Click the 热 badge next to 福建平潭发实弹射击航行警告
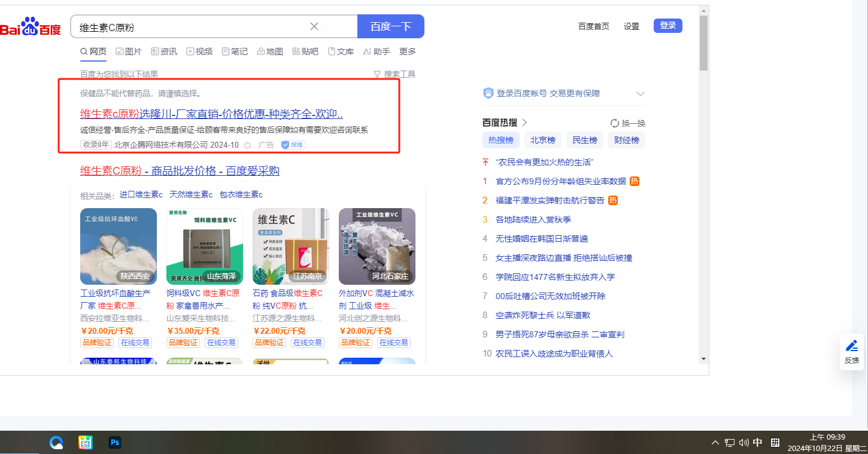868x454 pixels. pos(613,200)
